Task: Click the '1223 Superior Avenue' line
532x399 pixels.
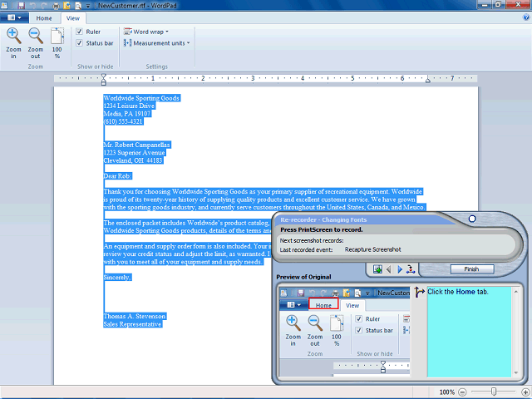Action: (135, 153)
